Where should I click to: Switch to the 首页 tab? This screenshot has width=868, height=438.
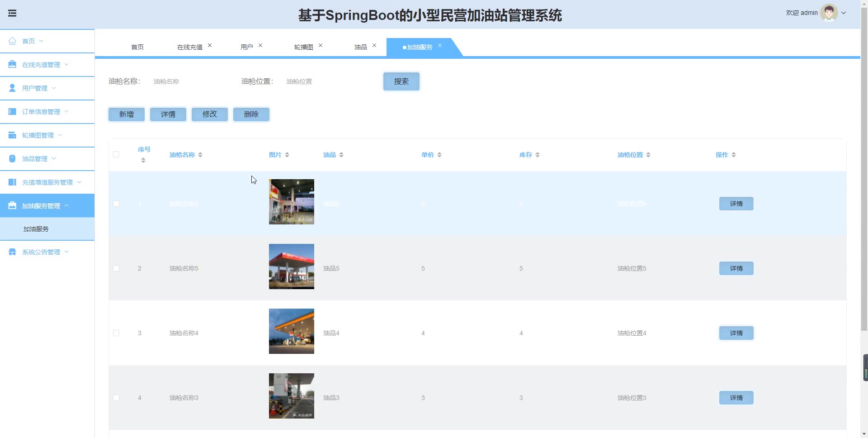tap(137, 47)
